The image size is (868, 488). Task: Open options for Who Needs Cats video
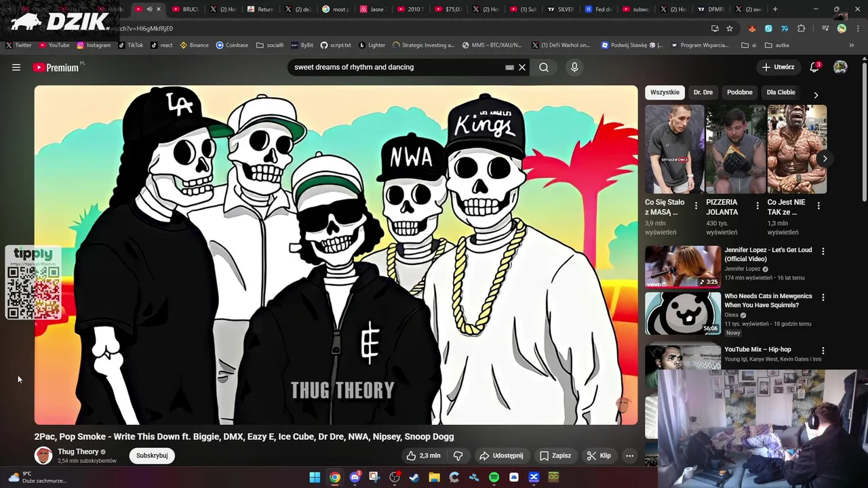coord(823,298)
